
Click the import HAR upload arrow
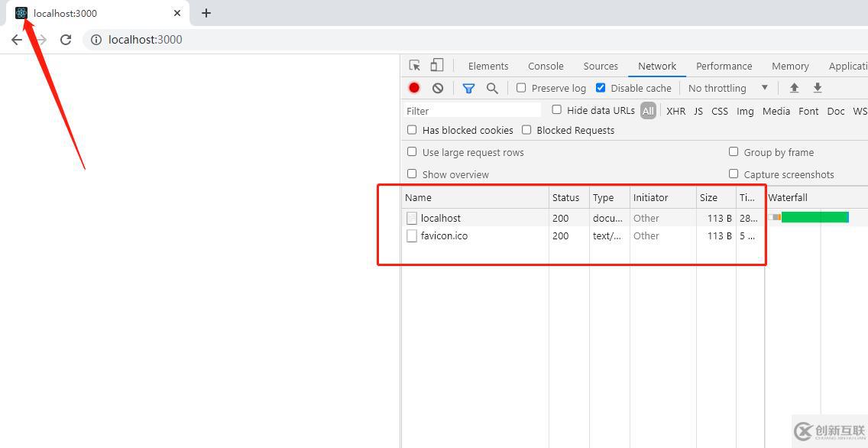coord(794,88)
